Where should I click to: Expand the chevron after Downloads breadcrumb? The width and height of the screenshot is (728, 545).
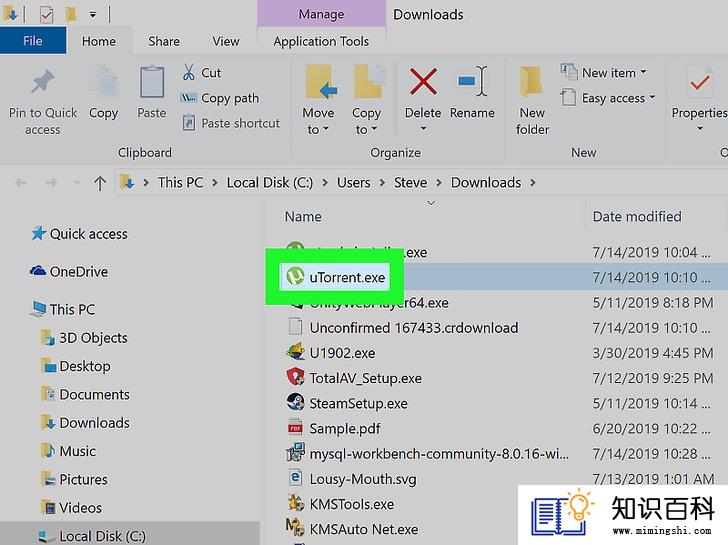(x=533, y=183)
